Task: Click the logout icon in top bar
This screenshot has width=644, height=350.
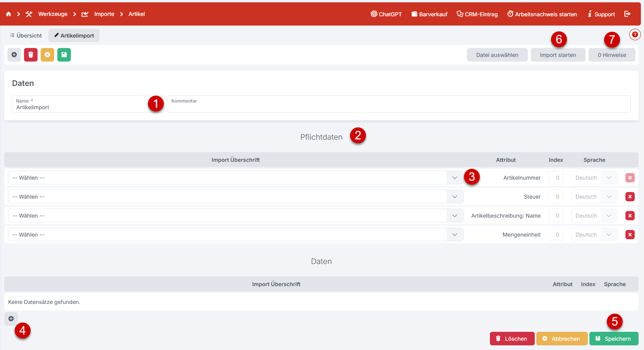Action: coord(627,14)
